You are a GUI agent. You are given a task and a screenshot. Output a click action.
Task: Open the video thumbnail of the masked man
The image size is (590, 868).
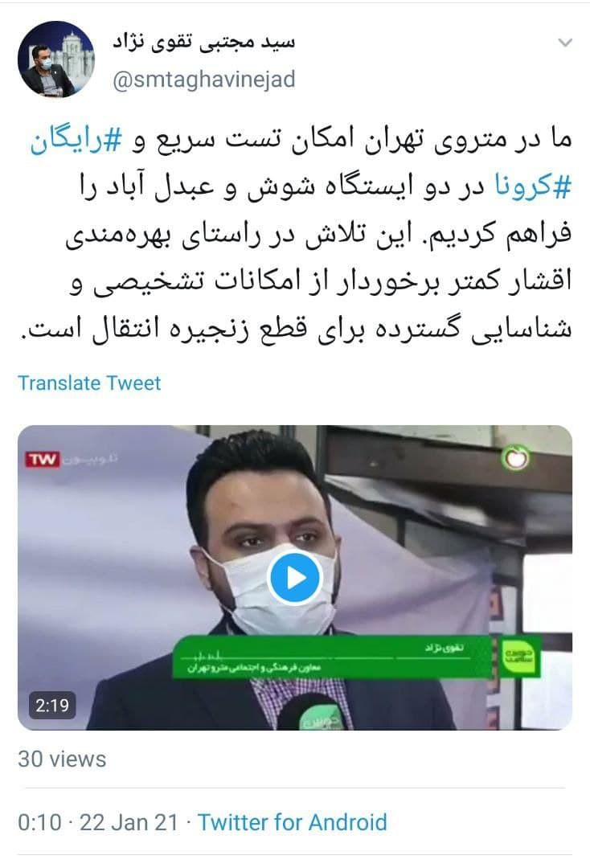tap(295, 577)
